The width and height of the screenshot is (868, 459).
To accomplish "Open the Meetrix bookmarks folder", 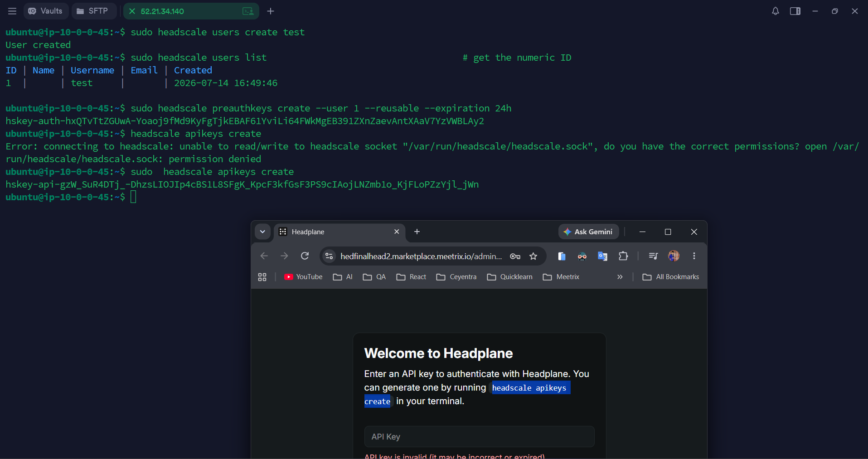I will pos(561,277).
